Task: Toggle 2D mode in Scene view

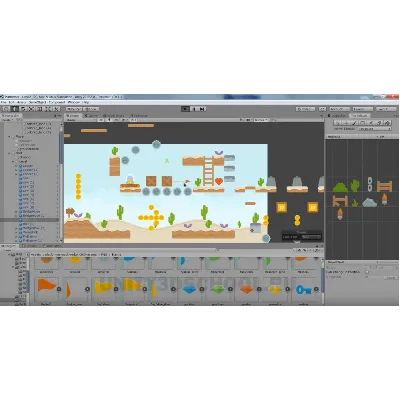Action: tap(102, 120)
